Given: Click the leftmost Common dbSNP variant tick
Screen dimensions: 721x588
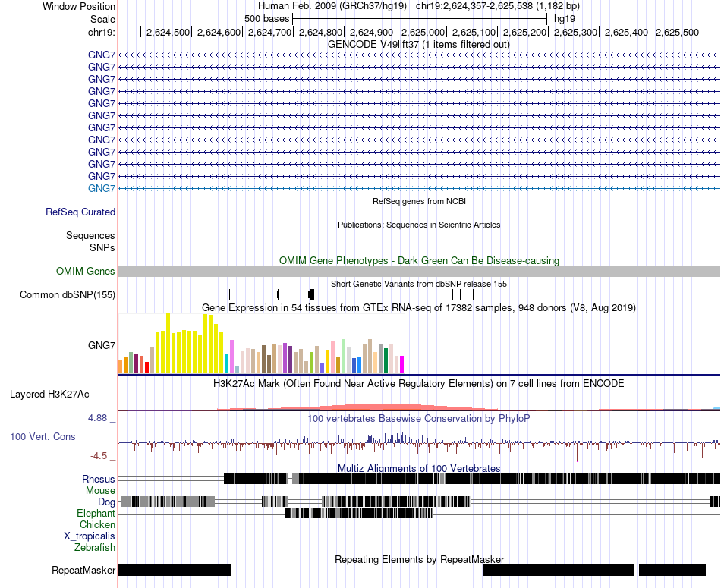Looking at the screenshot, I should 229,294.
